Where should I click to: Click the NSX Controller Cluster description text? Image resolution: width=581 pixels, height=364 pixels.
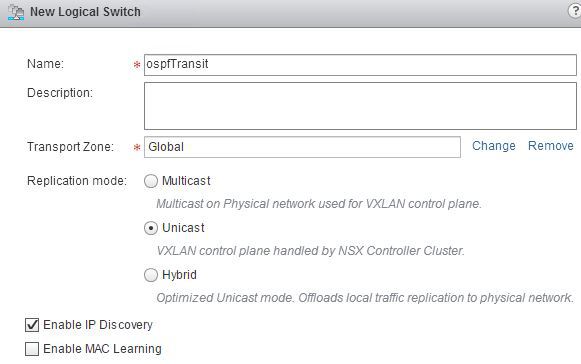click(310, 251)
